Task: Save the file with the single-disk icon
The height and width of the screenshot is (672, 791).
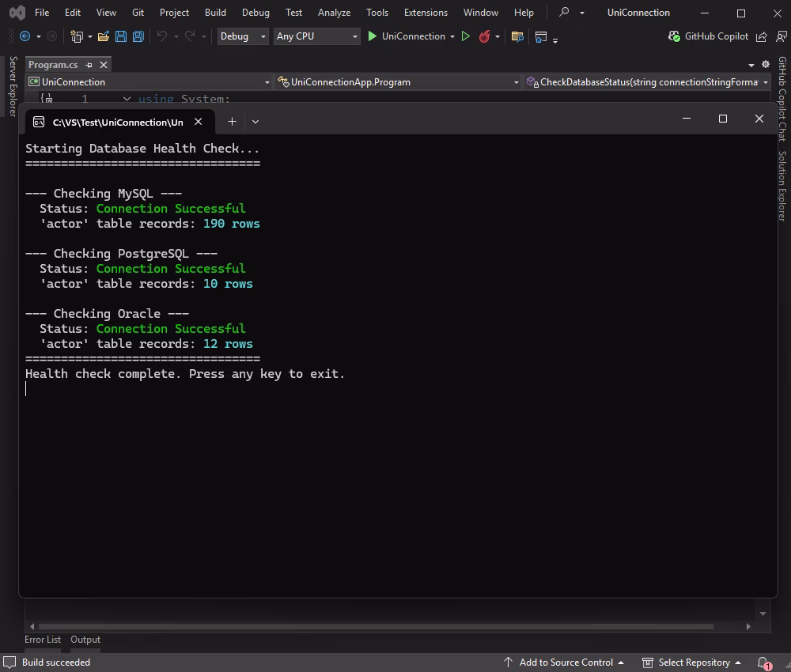Action: point(121,36)
